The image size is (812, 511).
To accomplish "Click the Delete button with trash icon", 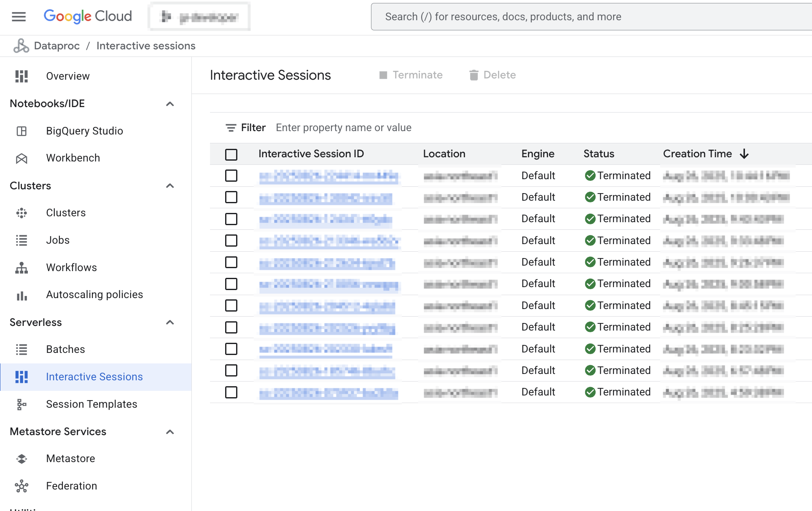I will (x=492, y=75).
